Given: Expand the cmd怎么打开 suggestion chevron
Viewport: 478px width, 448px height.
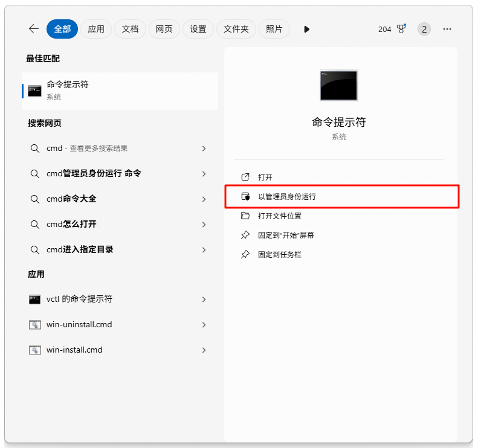Looking at the screenshot, I should click(204, 225).
